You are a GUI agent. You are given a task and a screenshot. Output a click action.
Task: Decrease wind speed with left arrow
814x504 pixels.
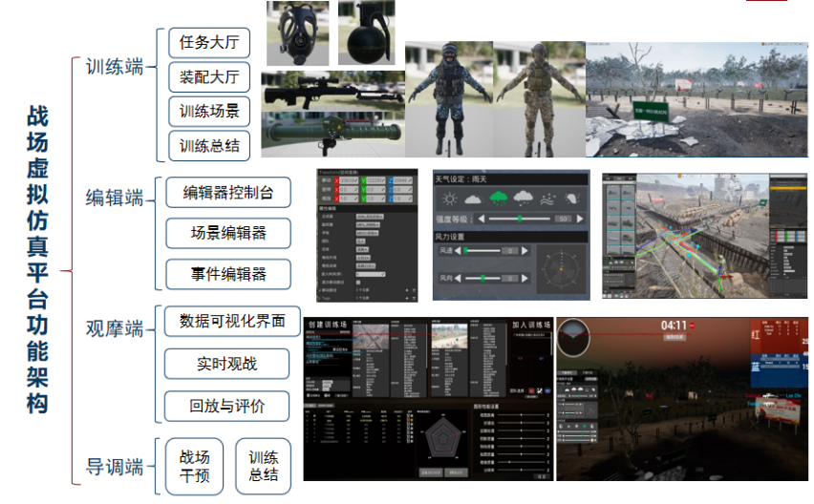457,250
